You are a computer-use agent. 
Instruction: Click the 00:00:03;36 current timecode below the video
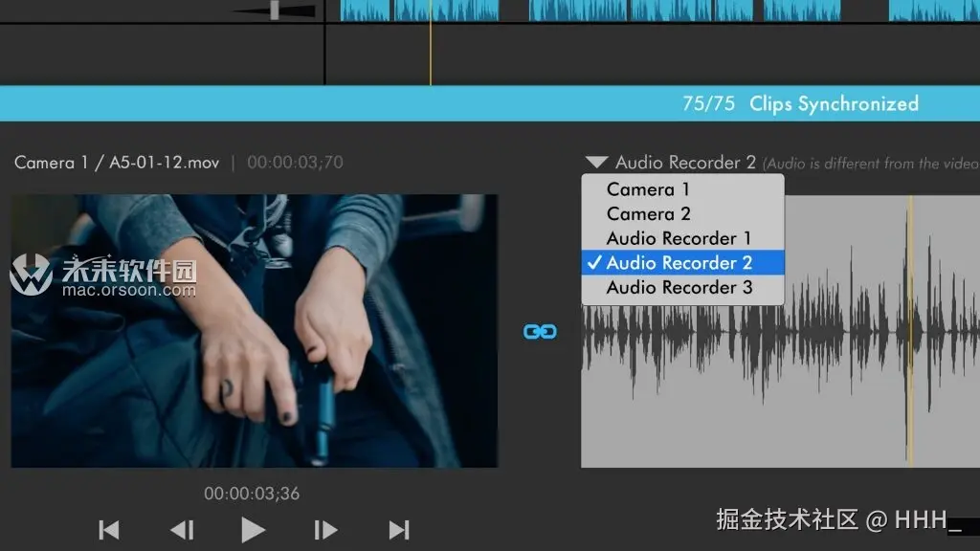point(252,494)
